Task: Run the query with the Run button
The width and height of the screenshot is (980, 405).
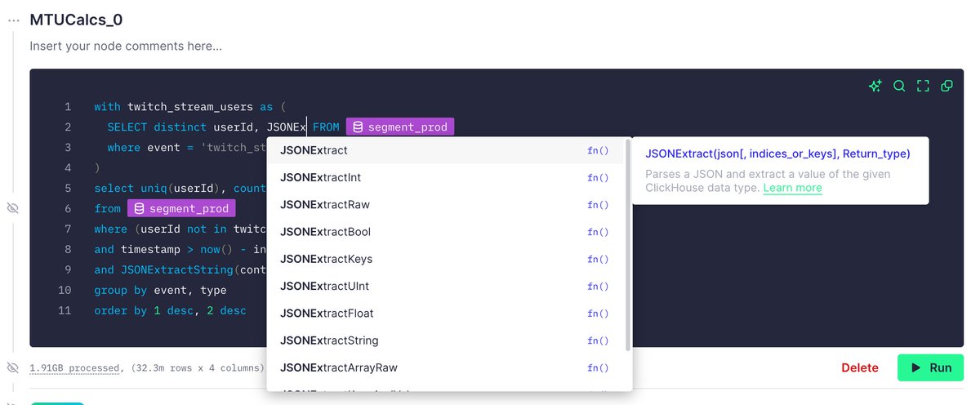Action: click(930, 367)
